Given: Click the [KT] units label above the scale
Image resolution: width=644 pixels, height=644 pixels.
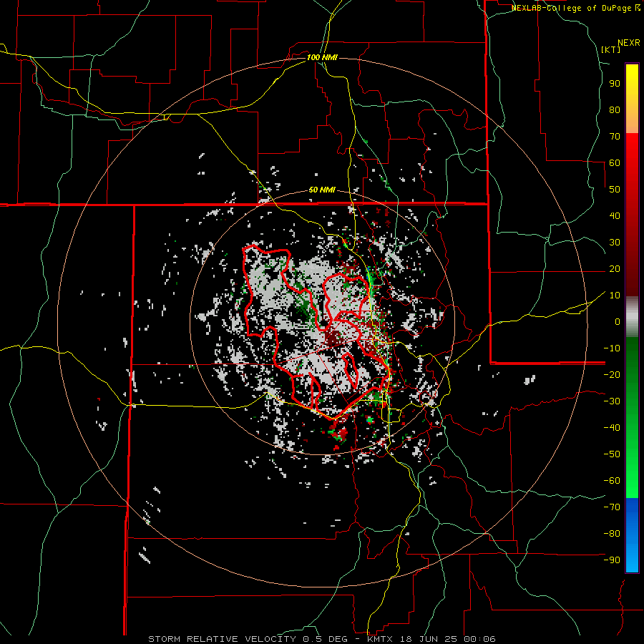Looking at the screenshot, I should [x=611, y=49].
